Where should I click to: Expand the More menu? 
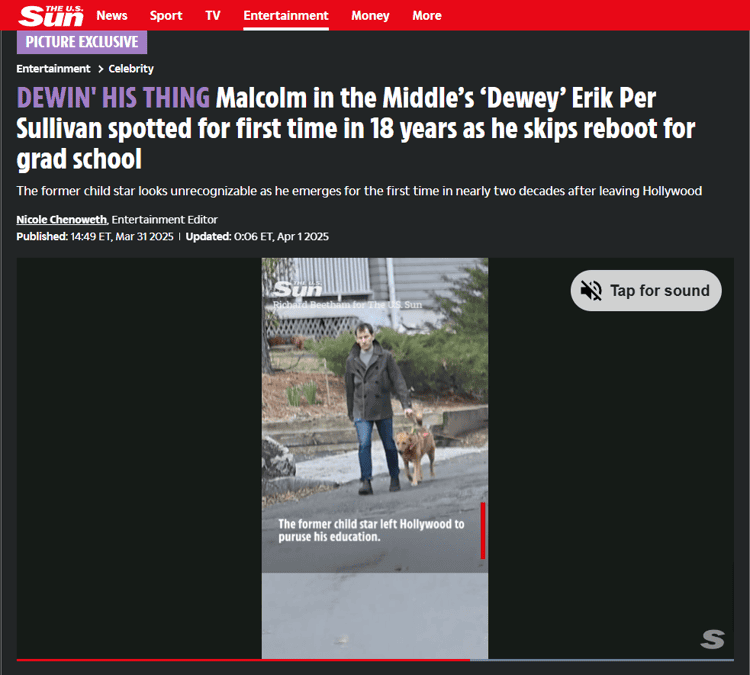(x=427, y=15)
